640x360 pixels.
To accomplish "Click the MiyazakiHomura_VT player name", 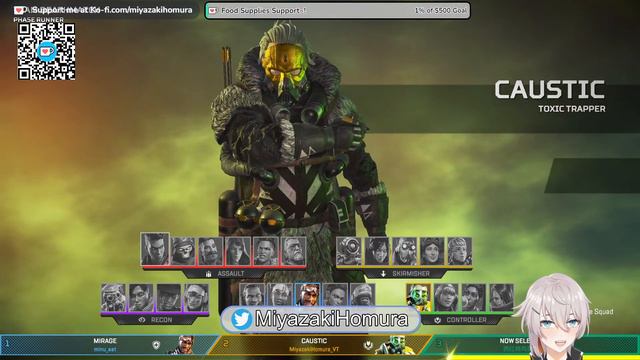I will click(x=314, y=349).
